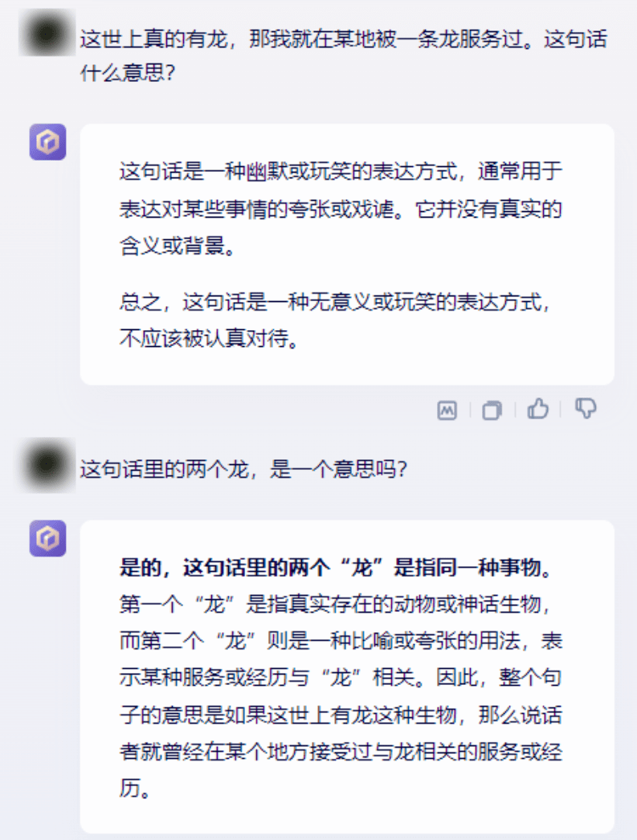The width and height of the screenshot is (637, 840).
Task: Click line starting 第一个"龙"是指真实存在的动物
Action: point(336,604)
